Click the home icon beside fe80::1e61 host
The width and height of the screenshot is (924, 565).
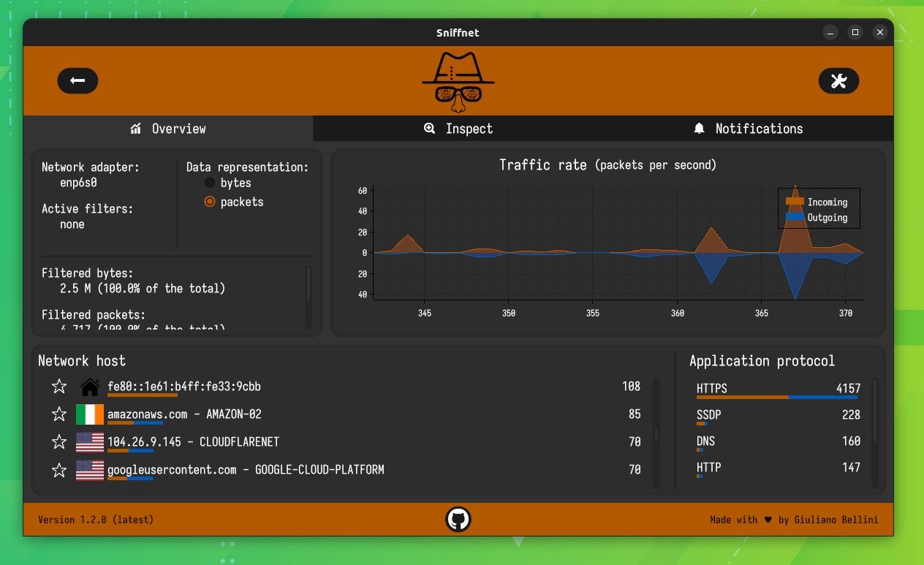pos(88,386)
